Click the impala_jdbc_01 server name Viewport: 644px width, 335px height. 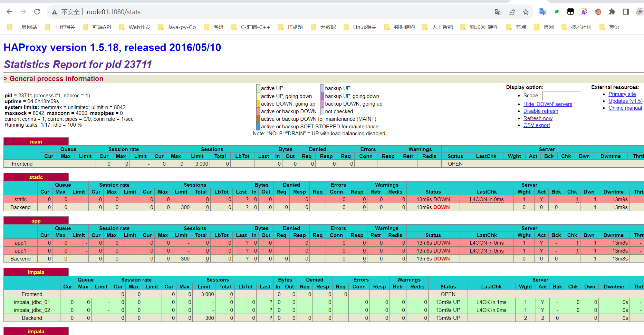click(32, 302)
